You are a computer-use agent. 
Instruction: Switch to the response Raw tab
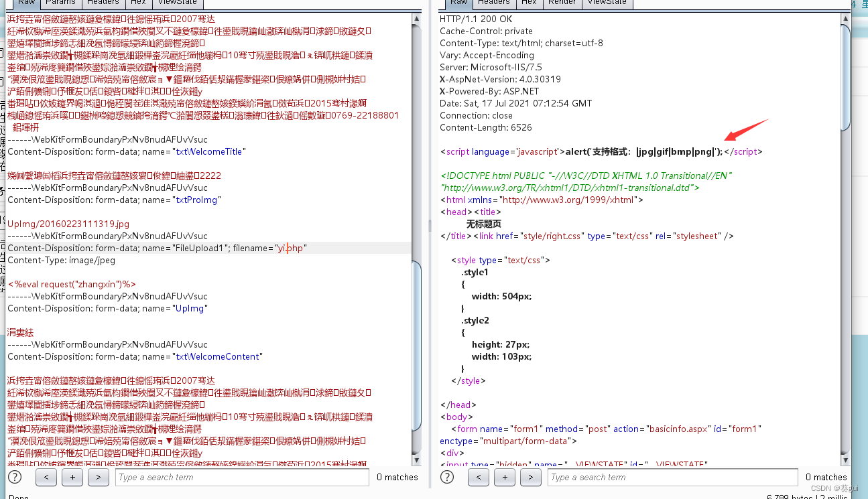(x=459, y=3)
